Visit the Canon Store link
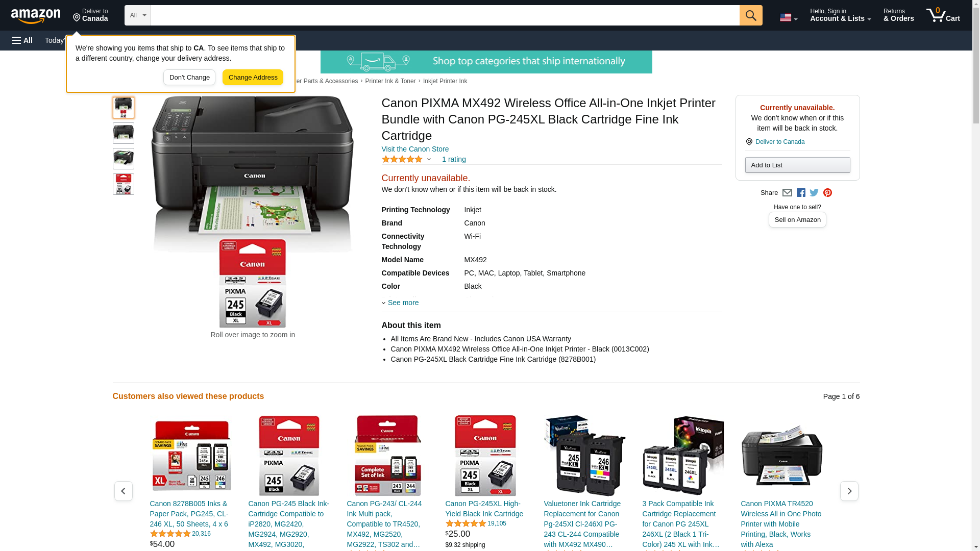Screen dimensions: 980x551 [x=415, y=149]
